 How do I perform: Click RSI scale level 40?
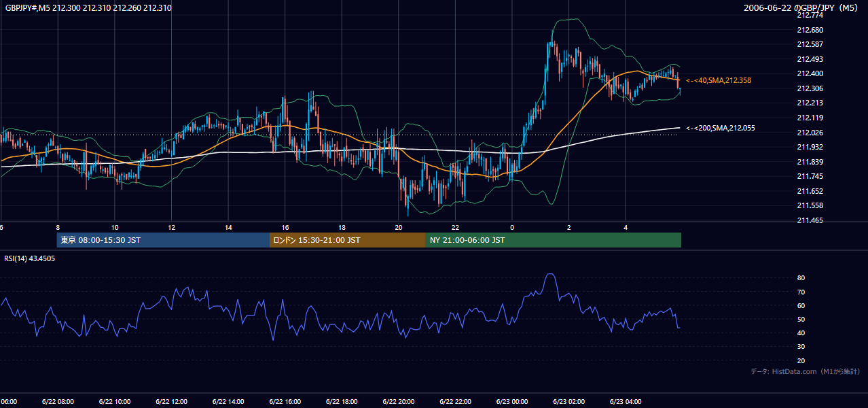point(801,333)
